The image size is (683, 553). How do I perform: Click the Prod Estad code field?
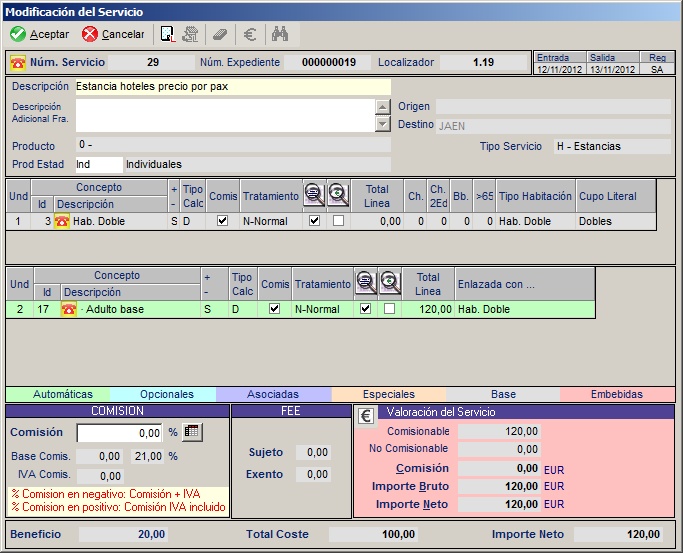point(99,165)
